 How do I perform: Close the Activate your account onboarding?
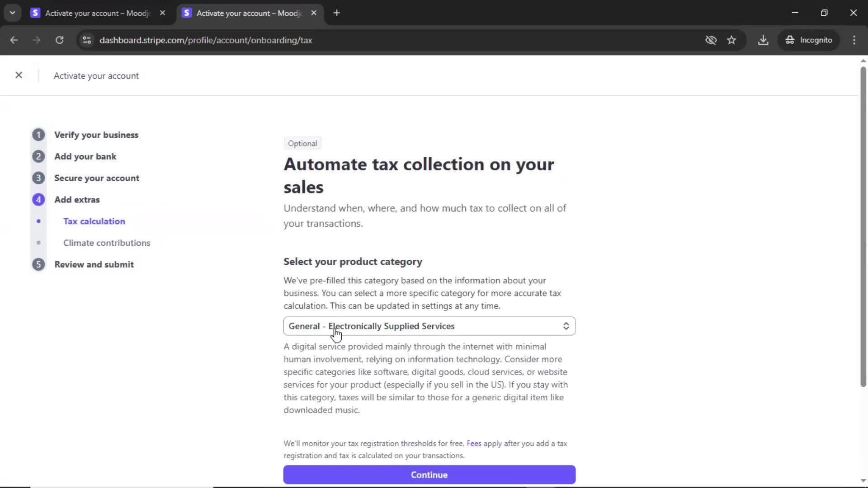tap(19, 75)
